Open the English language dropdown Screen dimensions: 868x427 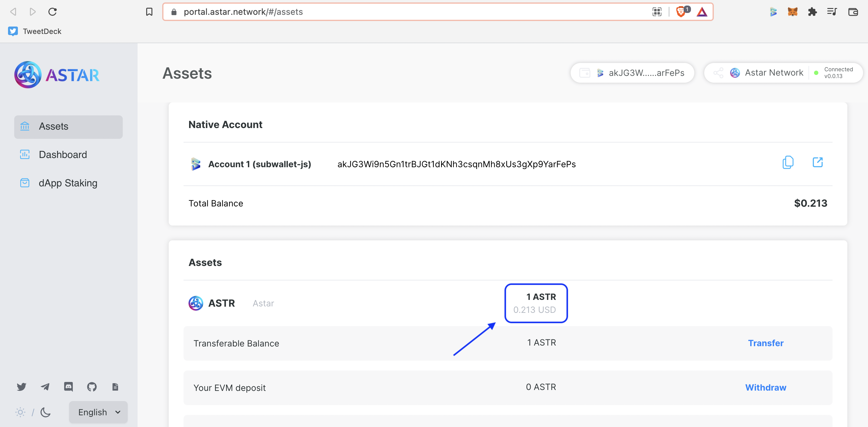click(x=98, y=412)
